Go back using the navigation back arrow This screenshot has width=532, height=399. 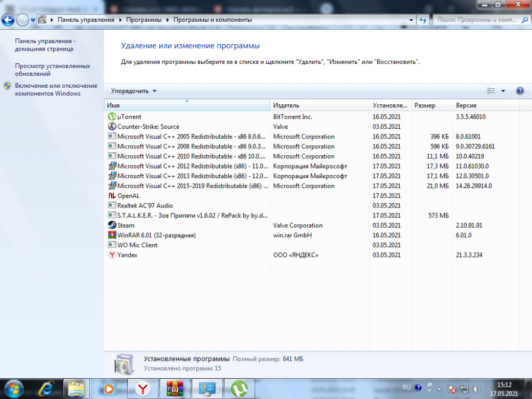tap(8, 20)
